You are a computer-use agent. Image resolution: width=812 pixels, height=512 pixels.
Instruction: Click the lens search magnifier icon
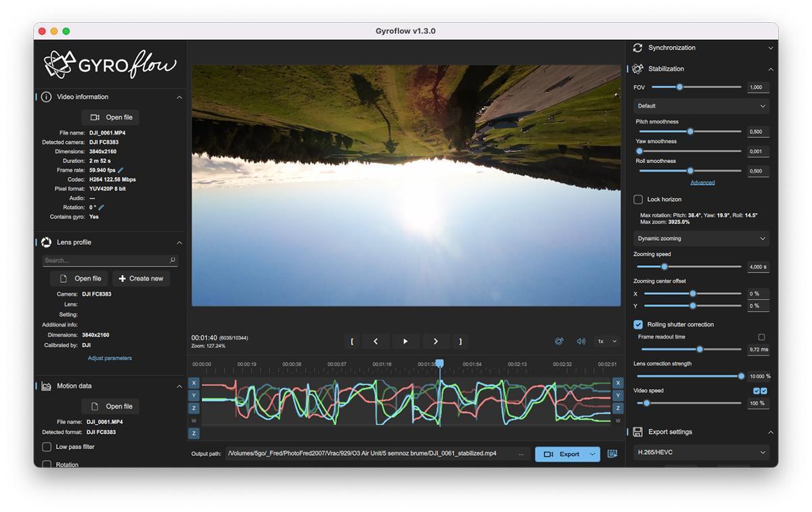[173, 260]
